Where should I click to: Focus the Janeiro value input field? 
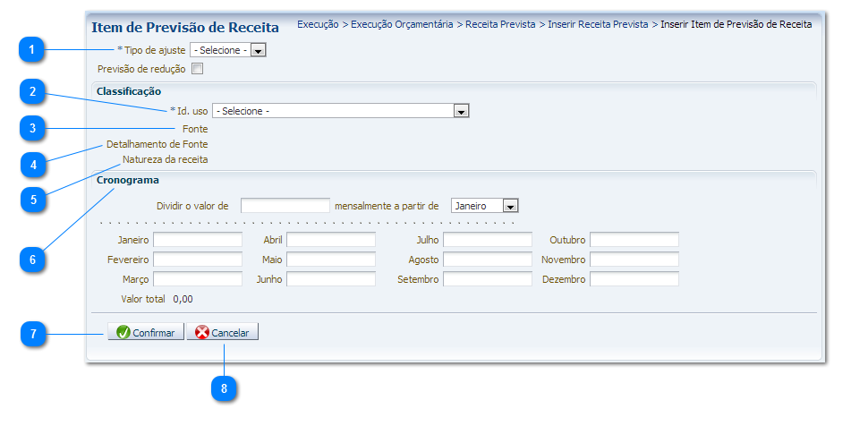[x=198, y=240]
